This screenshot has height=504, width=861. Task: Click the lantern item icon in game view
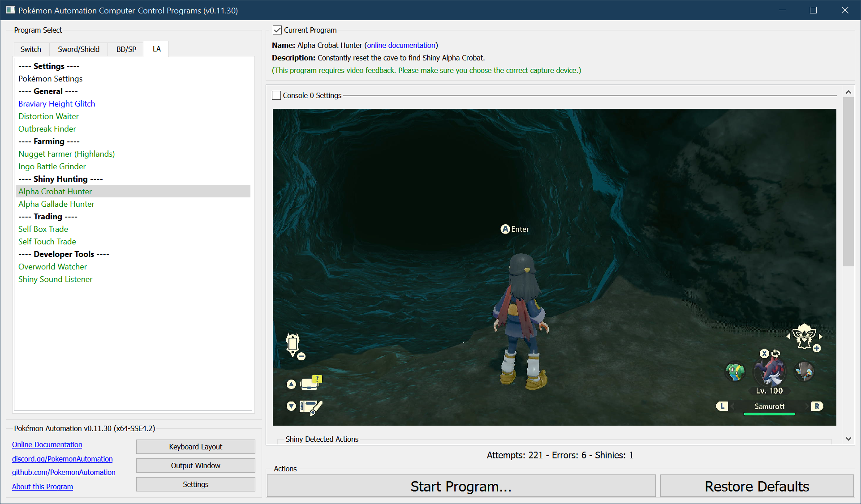[293, 344]
